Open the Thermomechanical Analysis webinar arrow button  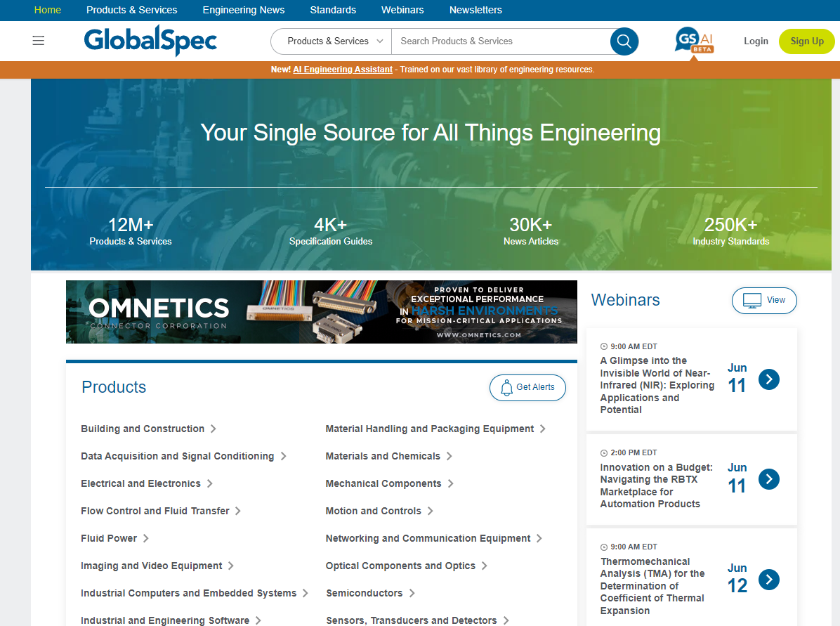769,580
